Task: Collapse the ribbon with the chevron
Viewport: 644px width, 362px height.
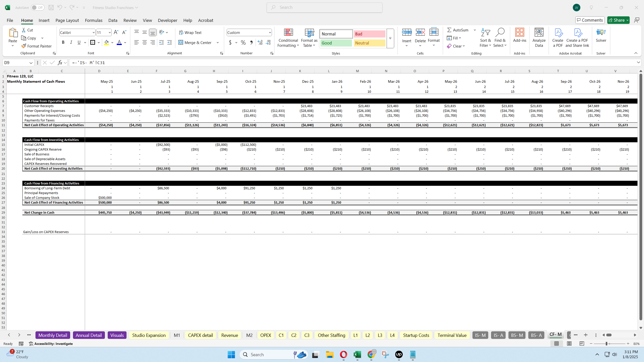Action: pyautogui.click(x=636, y=53)
